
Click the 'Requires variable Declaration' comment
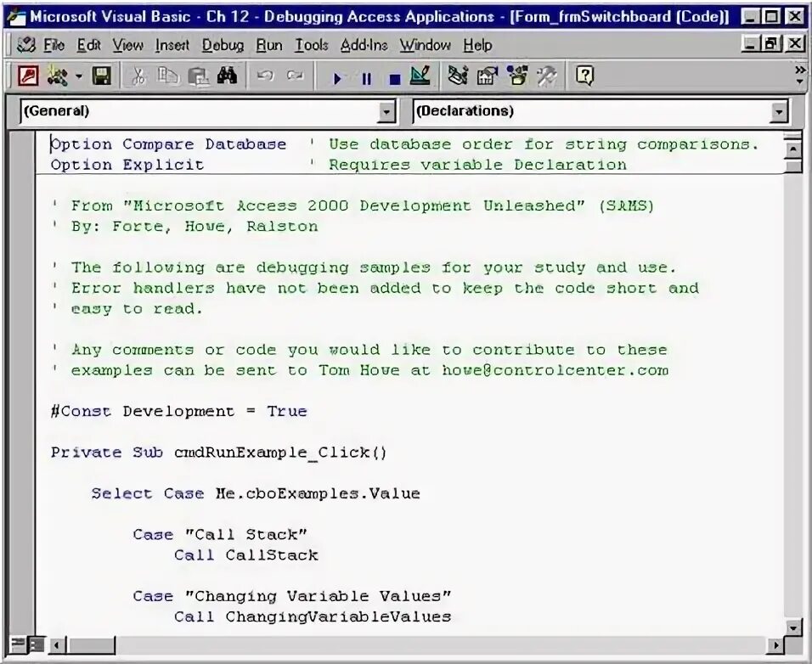click(469, 165)
